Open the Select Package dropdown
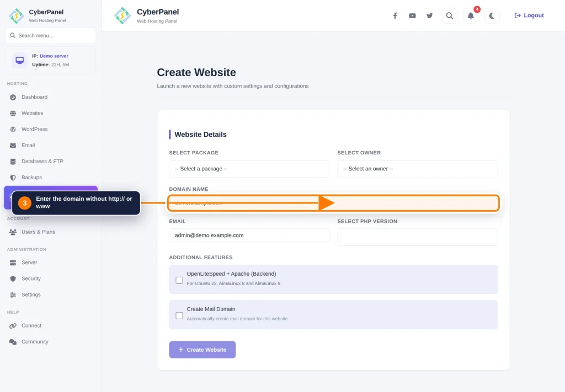Screen dimensions: 565x392 point(249,169)
